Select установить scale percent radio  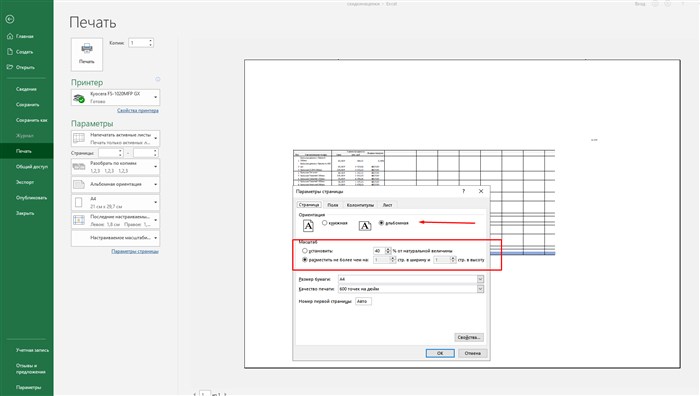(x=305, y=251)
